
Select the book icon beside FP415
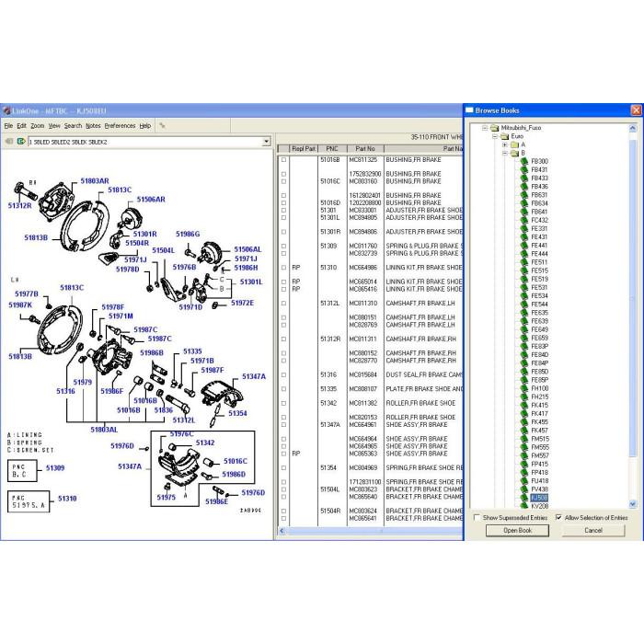tap(523, 464)
